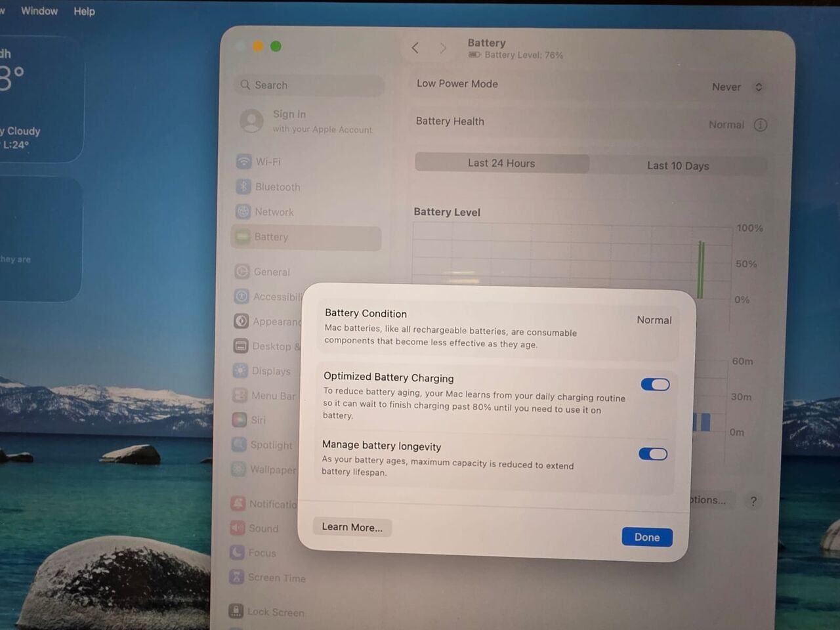This screenshot has height=630, width=840.
Task: Toggle Manage battery longevity switch
Action: point(653,454)
